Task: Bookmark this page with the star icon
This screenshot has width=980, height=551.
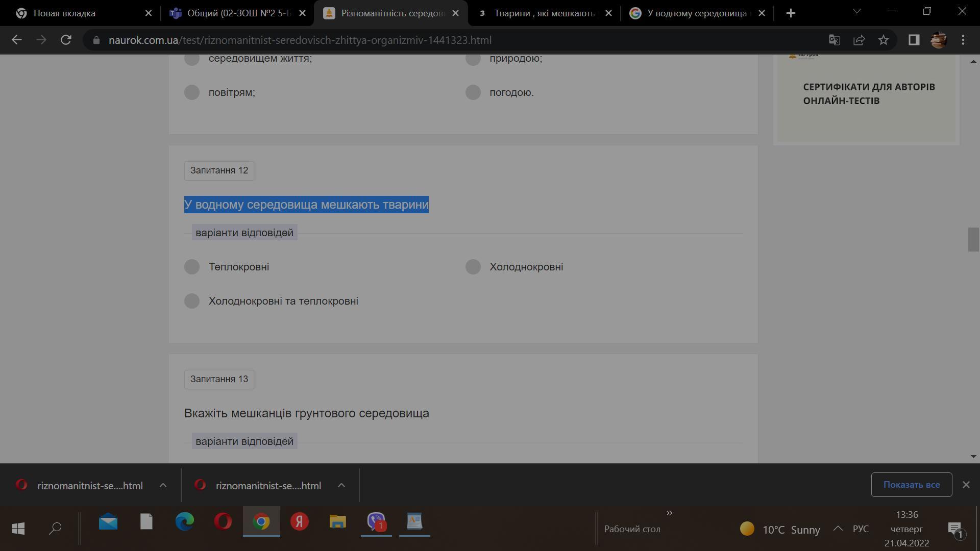Action: (884, 40)
